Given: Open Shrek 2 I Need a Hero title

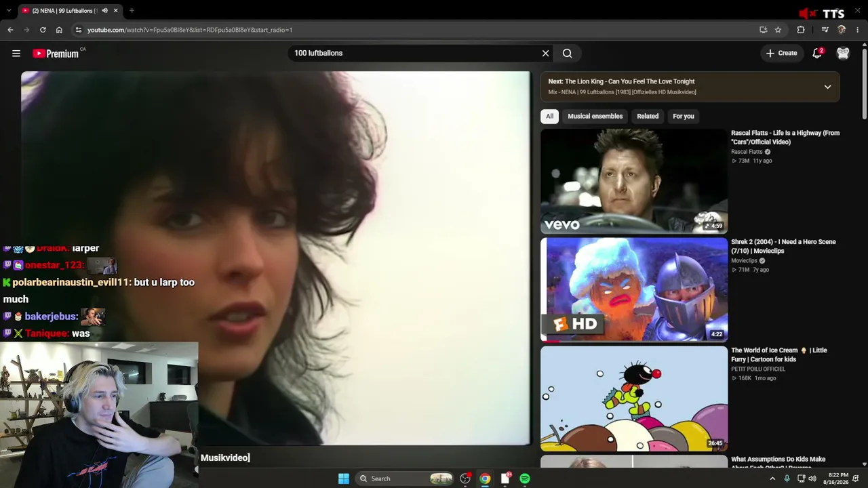Looking at the screenshot, I should [x=783, y=246].
